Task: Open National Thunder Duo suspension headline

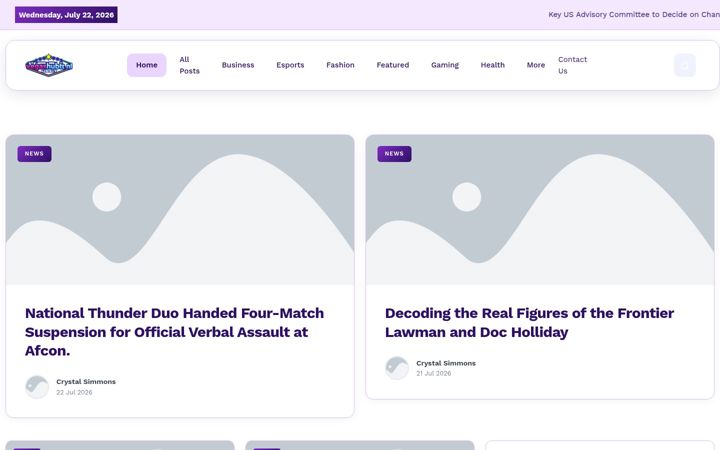Action: click(x=174, y=332)
